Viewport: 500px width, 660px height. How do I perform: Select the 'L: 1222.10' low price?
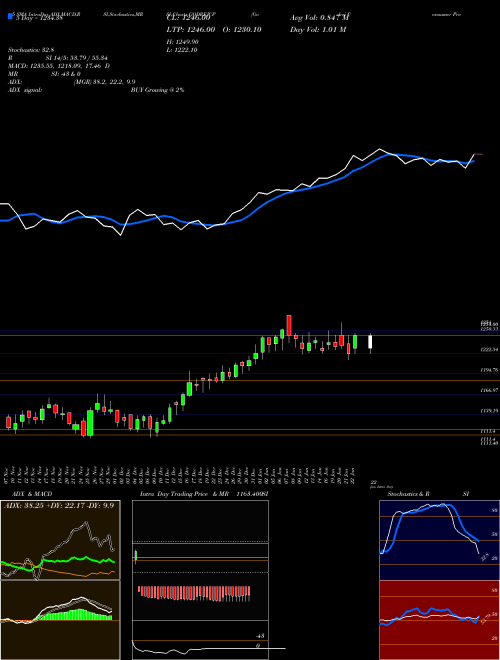pyautogui.click(x=182, y=50)
